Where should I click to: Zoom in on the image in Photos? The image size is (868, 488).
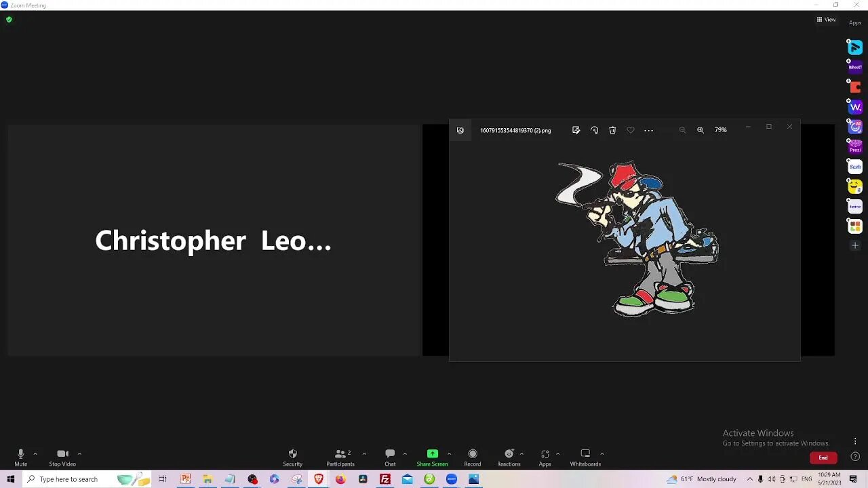[701, 130]
